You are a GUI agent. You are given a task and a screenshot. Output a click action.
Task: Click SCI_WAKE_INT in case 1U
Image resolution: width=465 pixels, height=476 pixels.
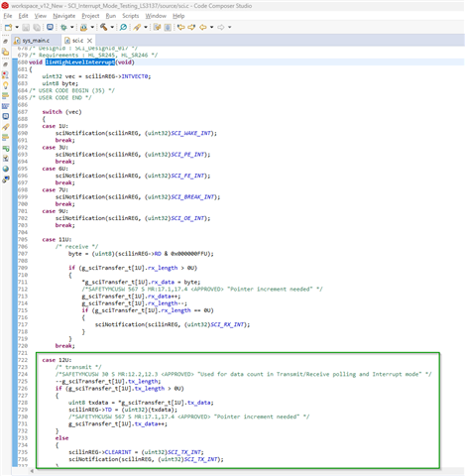click(190, 133)
